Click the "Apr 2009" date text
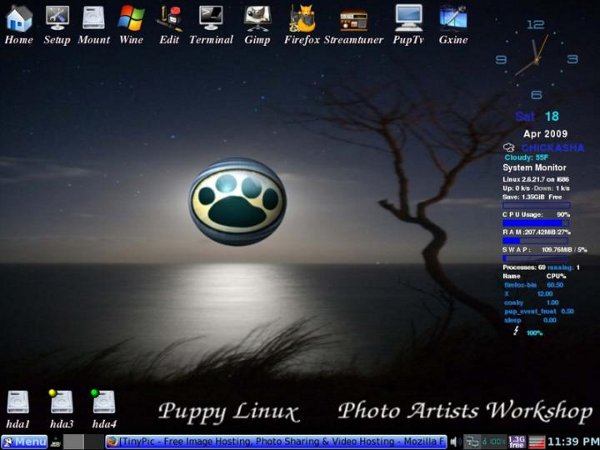600x450 pixels. 545,134
